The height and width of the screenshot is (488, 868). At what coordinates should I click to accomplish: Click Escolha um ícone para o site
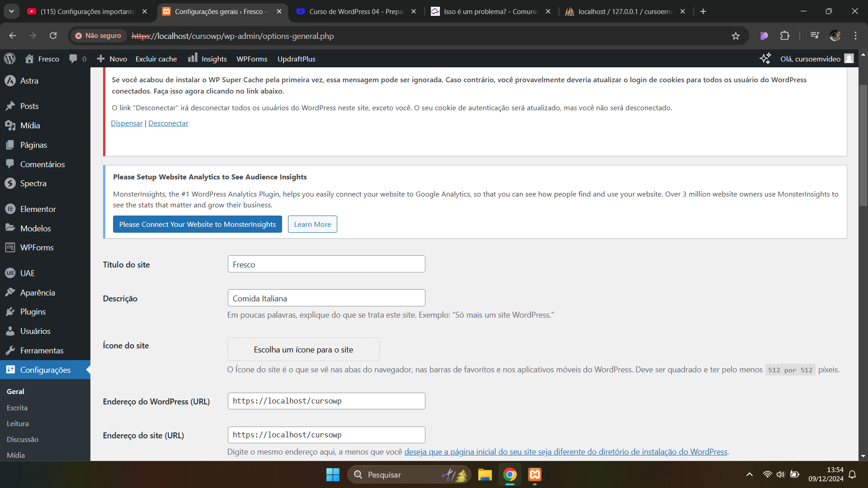pos(303,349)
